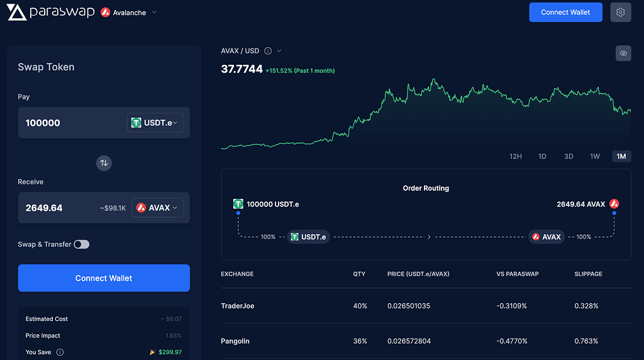Select the 1D chart range

(x=542, y=156)
